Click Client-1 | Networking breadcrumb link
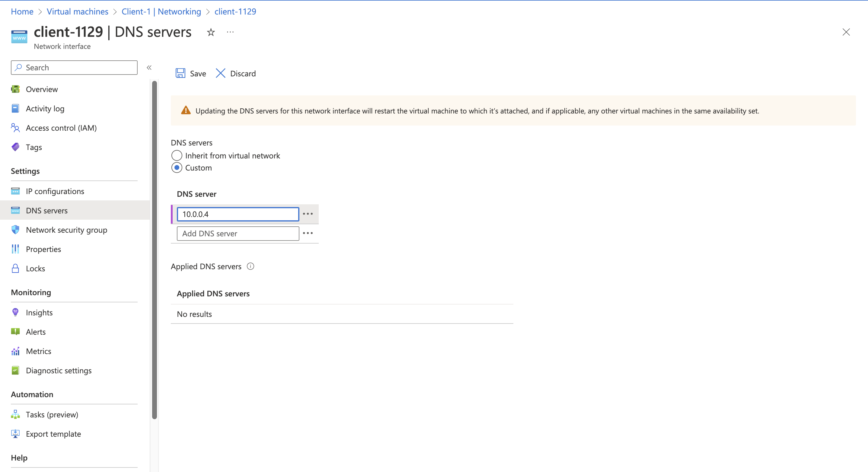 click(x=161, y=11)
